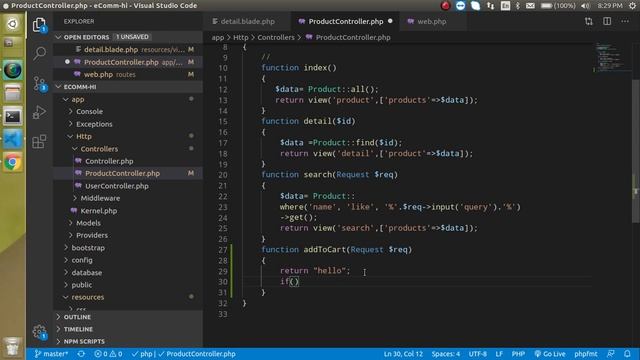640x360 pixels.
Task: Select web.php in Open Editors list
Action: point(128,75)
